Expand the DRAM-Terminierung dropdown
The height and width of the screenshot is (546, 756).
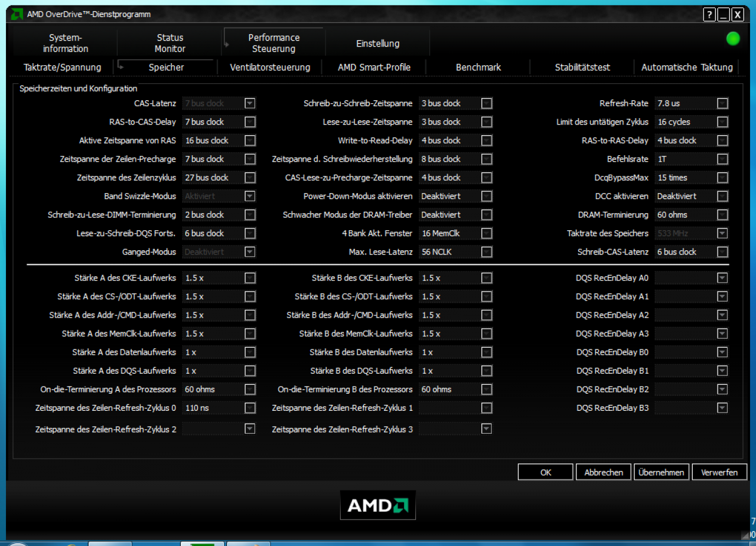(722, 215)
